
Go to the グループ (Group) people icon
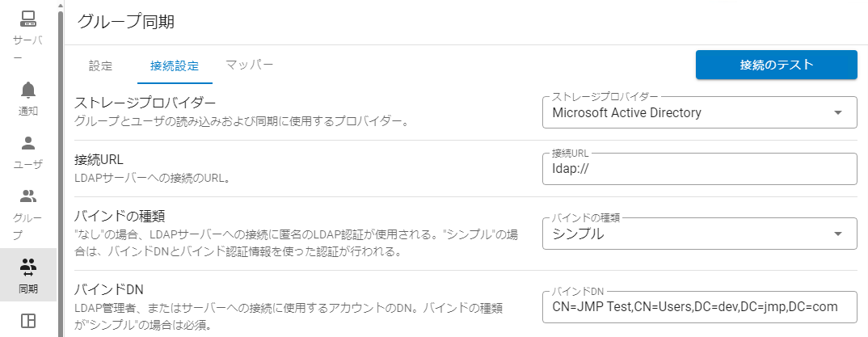pos(28,196)
